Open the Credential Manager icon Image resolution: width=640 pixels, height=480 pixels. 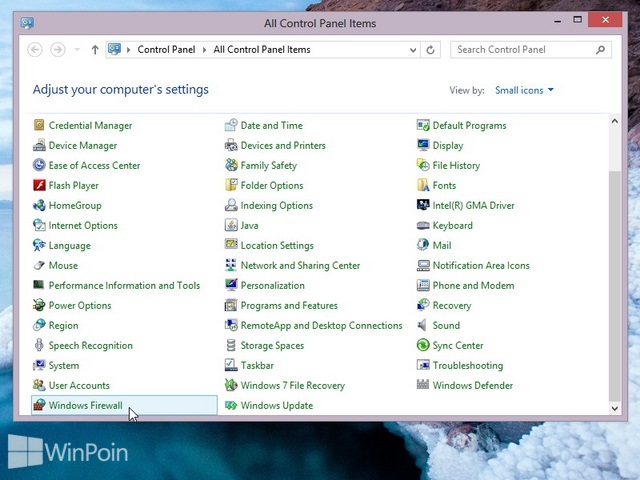click(39, 125)
